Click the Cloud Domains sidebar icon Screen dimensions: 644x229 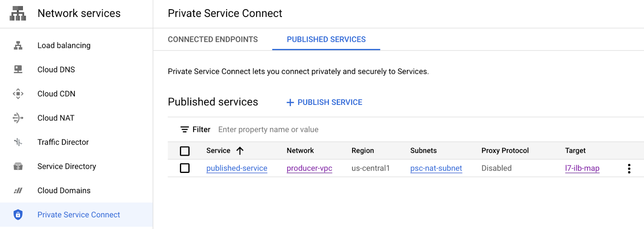point(18,190)
